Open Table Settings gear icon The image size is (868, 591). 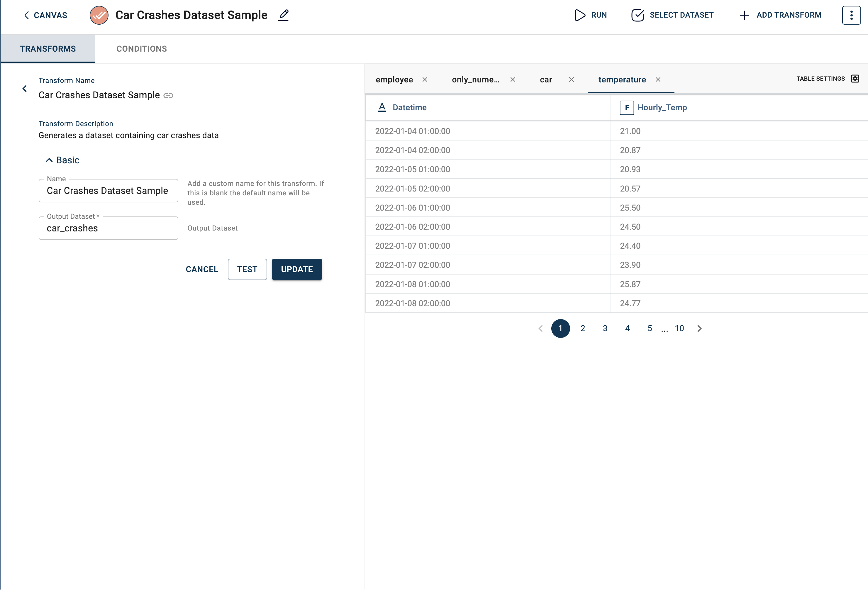pos(855,78)
